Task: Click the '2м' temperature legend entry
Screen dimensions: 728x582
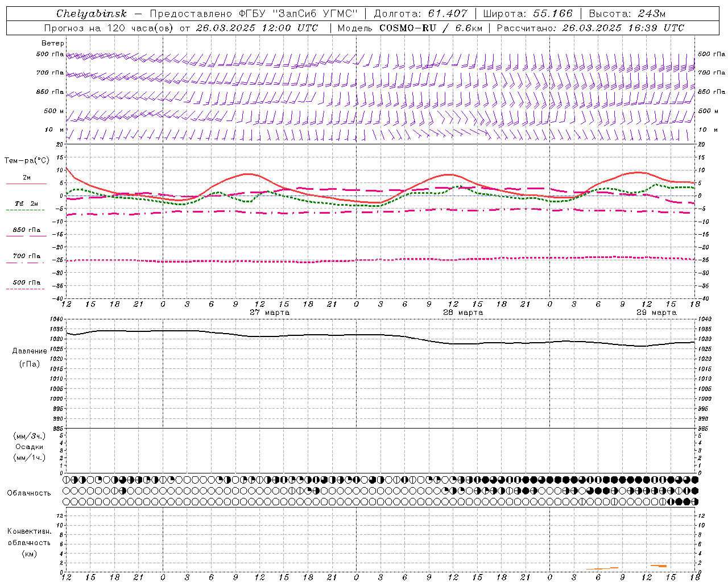Action: pos(27,178)
